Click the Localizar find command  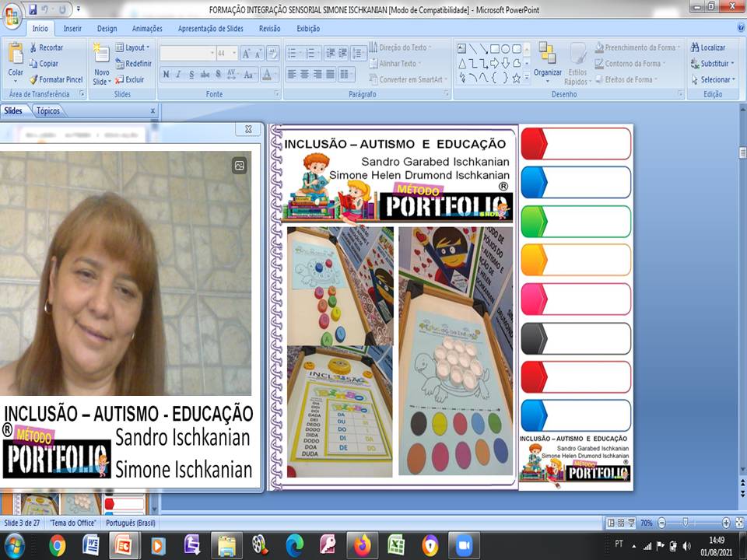(708, 47)
